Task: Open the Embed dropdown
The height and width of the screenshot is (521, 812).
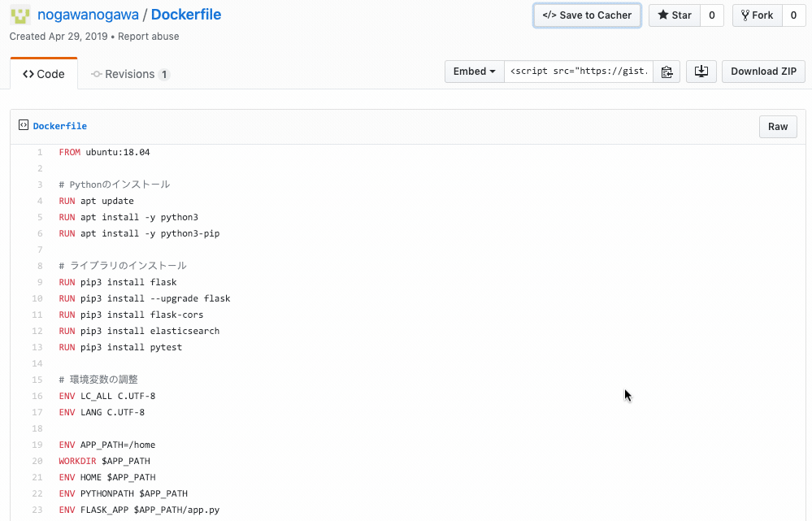Action: click(x=475, y=72)
